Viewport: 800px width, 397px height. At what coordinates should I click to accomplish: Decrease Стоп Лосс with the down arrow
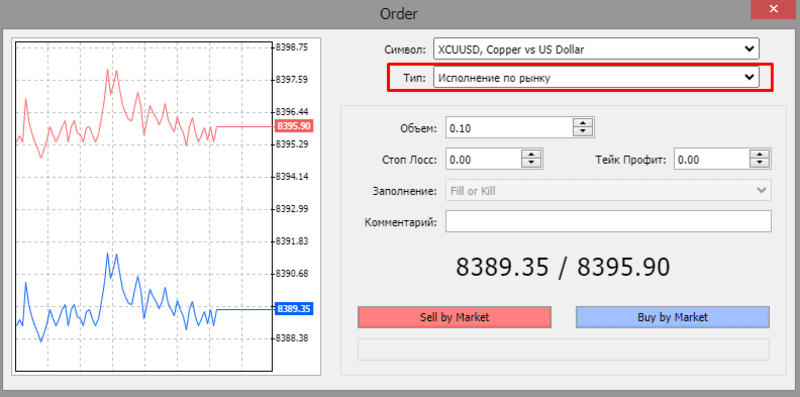pos(531,164)
